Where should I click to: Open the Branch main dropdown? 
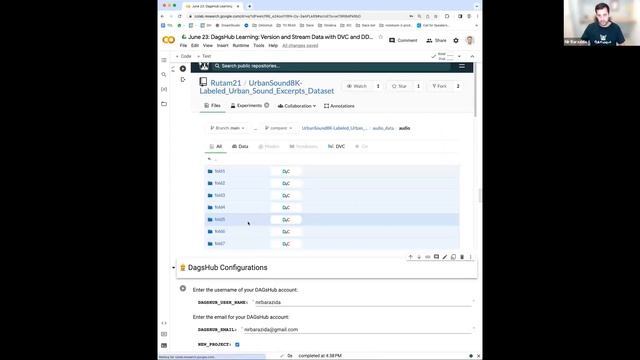(227, 128)
